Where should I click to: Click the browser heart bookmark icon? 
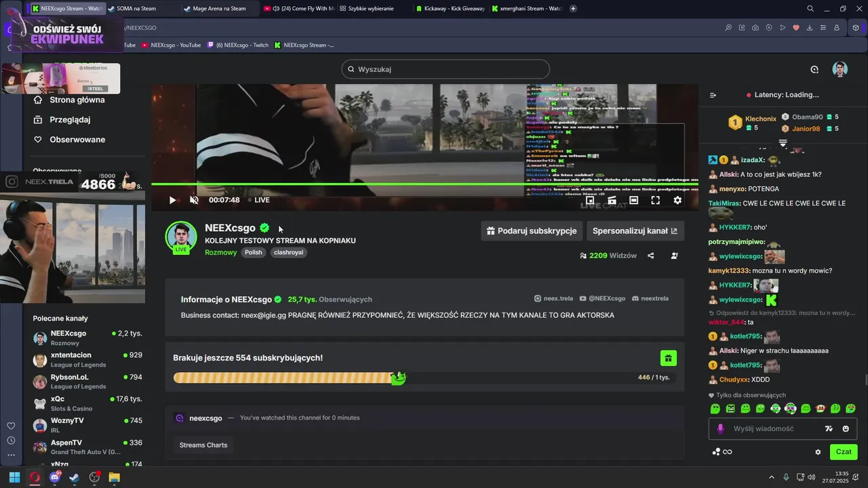(x=796, y=28)
